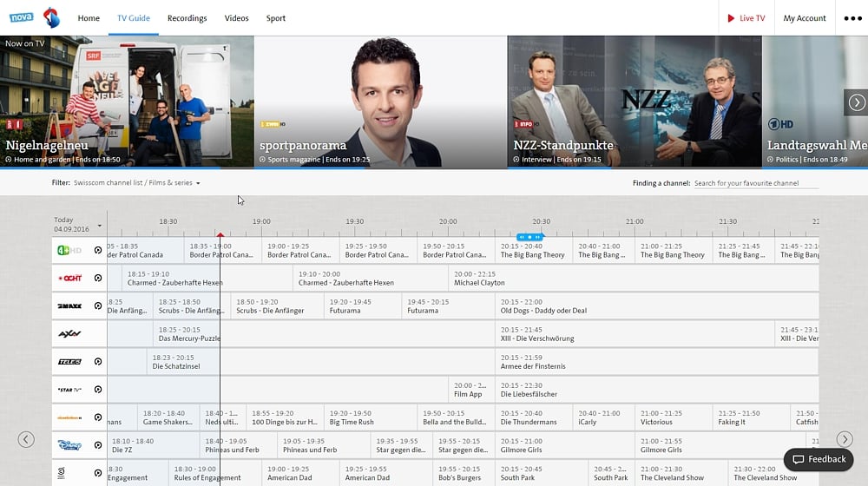Select the Tele 5 channel logo

pyautogui.click(x=69, y=361)
